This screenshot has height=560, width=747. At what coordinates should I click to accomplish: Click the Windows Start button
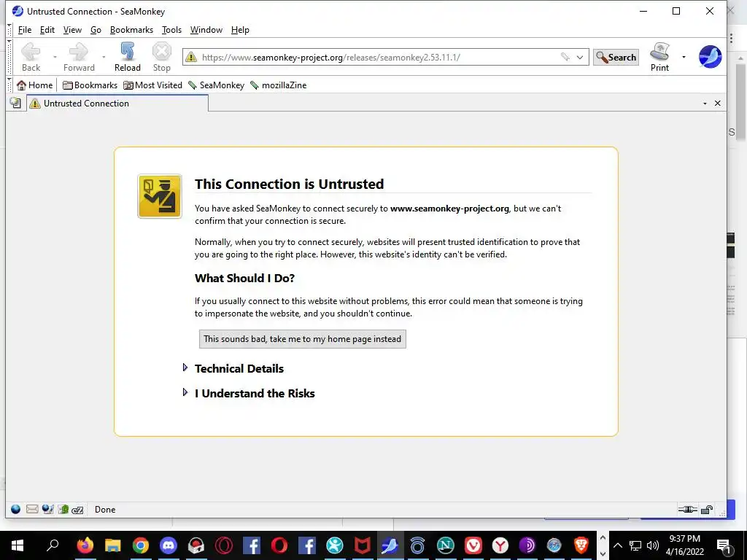click(x=18, y=545)
